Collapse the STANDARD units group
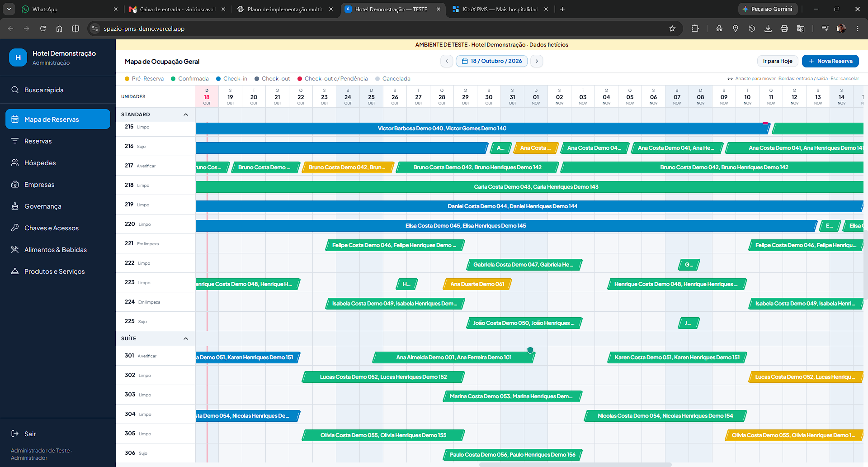Screen dimensions: 868x467 pos(186,114)
